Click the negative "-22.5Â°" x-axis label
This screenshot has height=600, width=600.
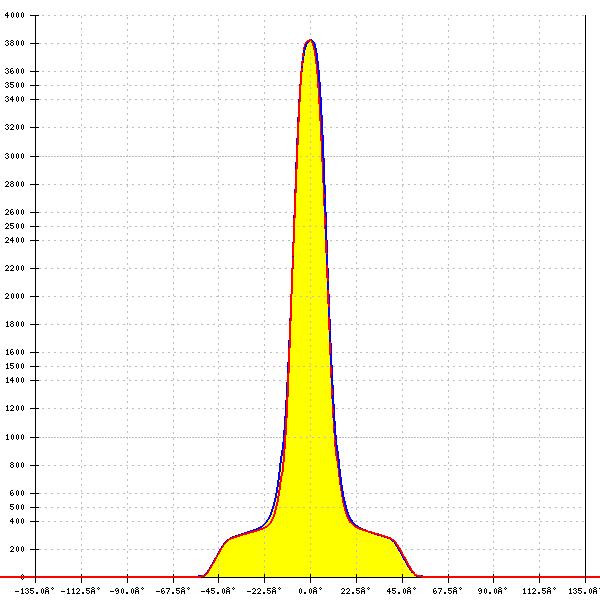tap(264, 591)
